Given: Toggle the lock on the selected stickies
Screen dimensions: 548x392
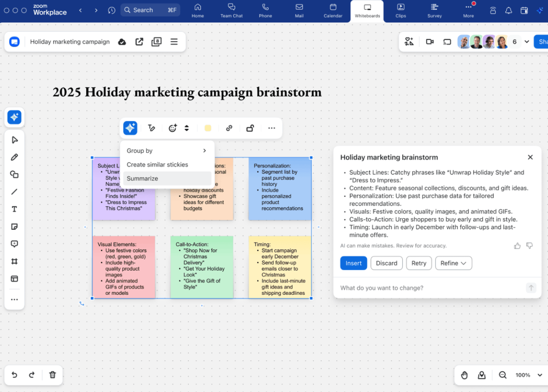Looking at the screenshot, I should (x=250, y=128).
